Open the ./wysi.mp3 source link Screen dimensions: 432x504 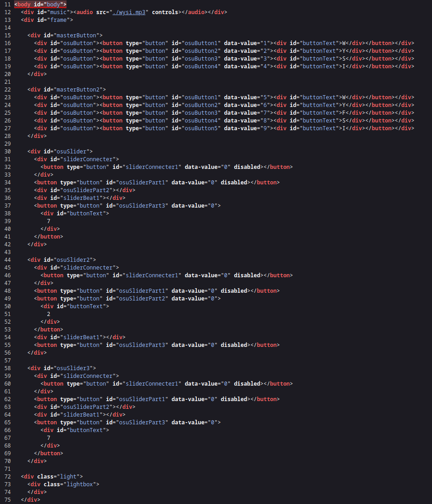129,12
